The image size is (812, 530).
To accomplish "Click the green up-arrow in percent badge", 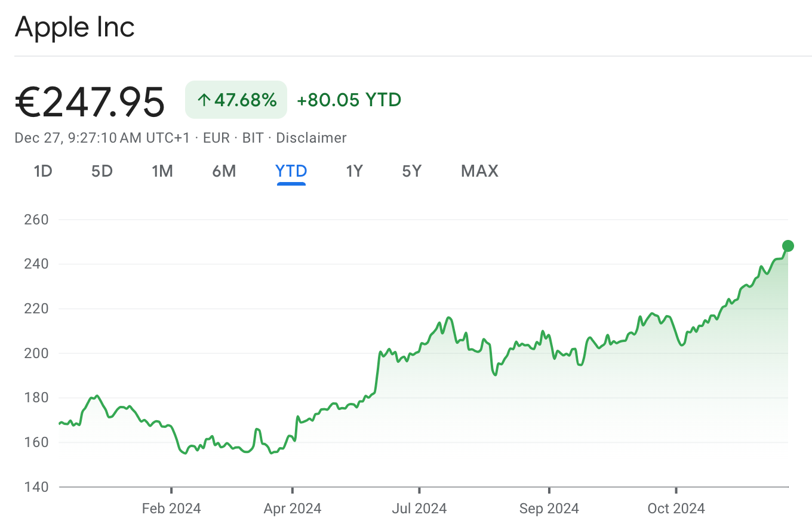I will click(204, 100).
